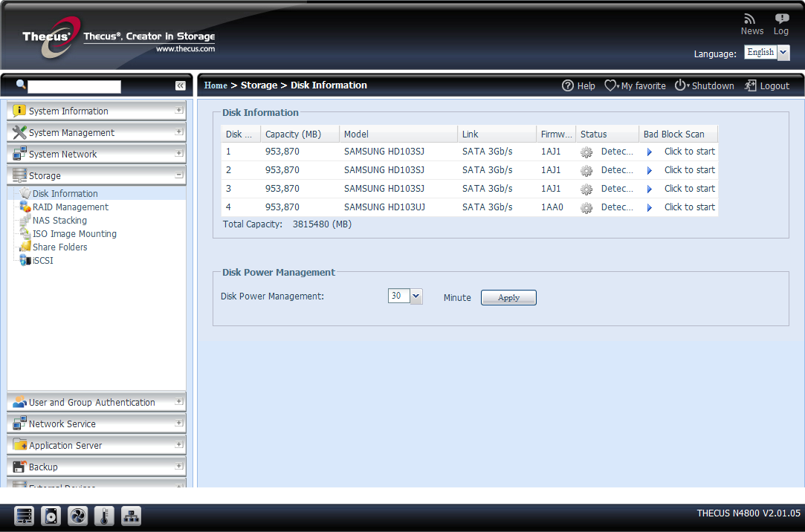Click the status gear icon for disk 1
Image resolution: width=805 pixels, height=532 pixels.
[x=586, y=152]
